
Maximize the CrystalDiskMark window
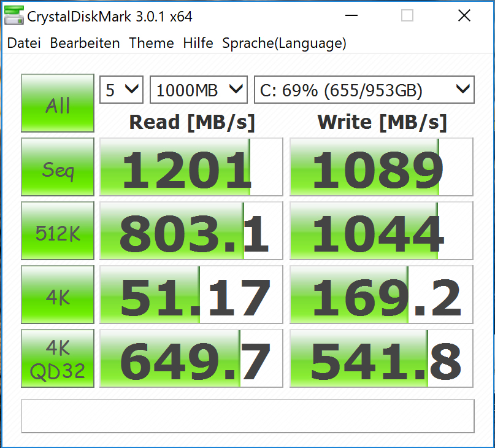407,15
